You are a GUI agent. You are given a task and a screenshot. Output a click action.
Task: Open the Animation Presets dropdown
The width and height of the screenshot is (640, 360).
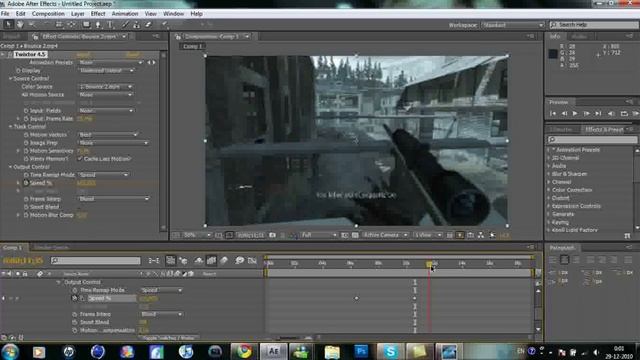click(x=111, y=62)
